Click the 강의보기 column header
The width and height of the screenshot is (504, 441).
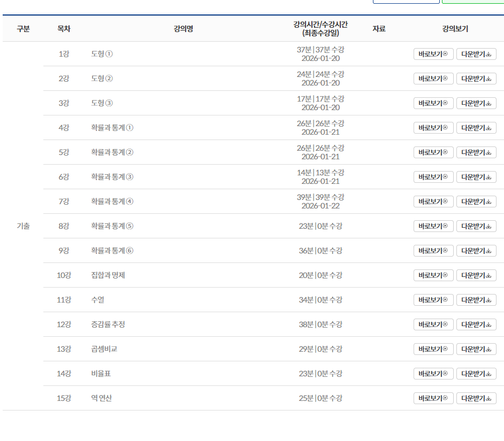(455, 29)
